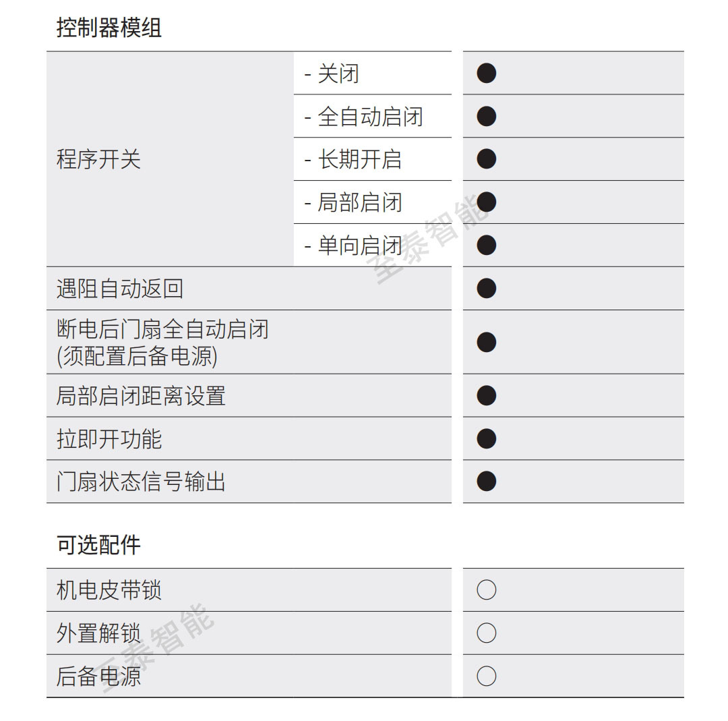Click the filled dot beside 局部启闭距离设置

pos(486,395)
